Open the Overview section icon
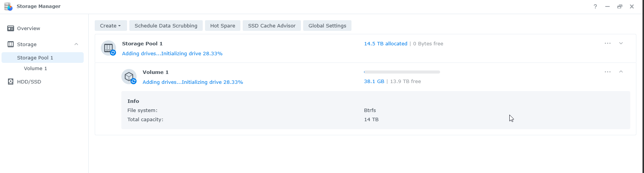644x173 pixels. pos(11,29)
